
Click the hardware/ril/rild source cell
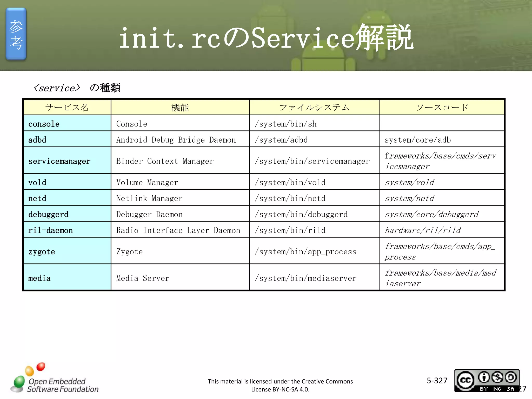[x=442, y=229]
